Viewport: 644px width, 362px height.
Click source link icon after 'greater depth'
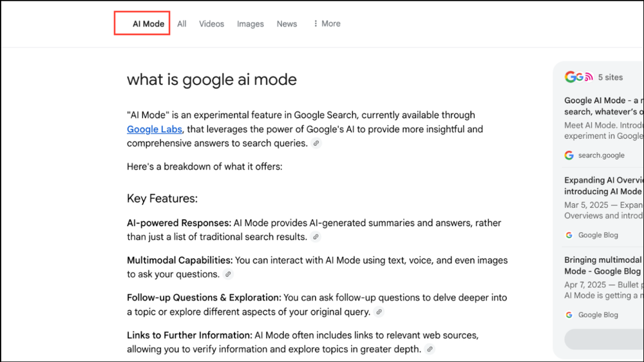point(430,349)
